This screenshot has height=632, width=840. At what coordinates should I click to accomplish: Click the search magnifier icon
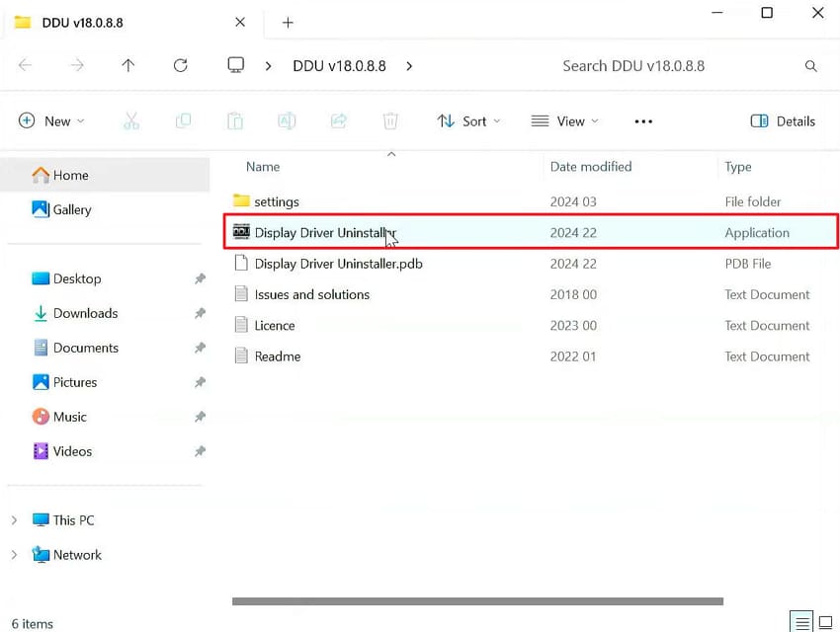(x=811, y=66)
